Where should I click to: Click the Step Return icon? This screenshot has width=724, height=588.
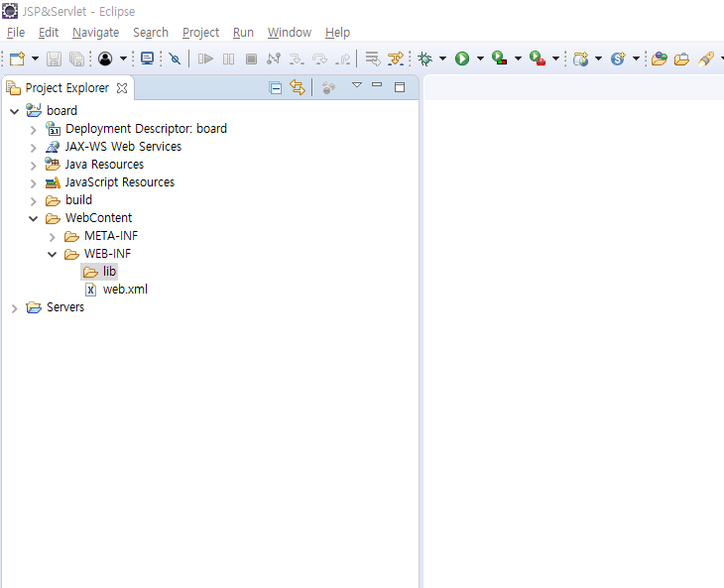pyautogui.click(x=342, y=59)
